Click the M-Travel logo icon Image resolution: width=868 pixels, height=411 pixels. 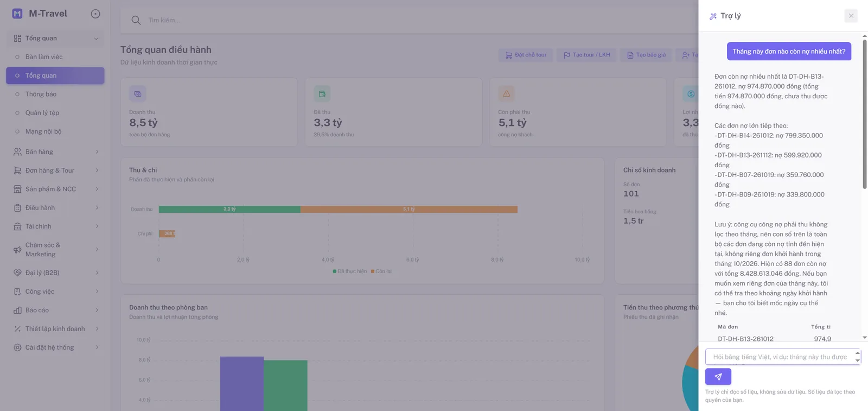pyautogui.click(x=17, y=14)
